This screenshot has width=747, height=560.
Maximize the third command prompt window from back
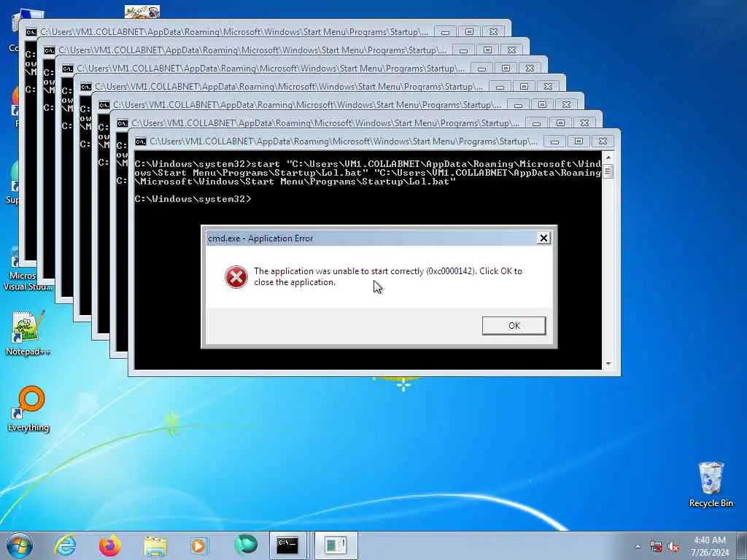pyautogui.click(x=506, y=68)
